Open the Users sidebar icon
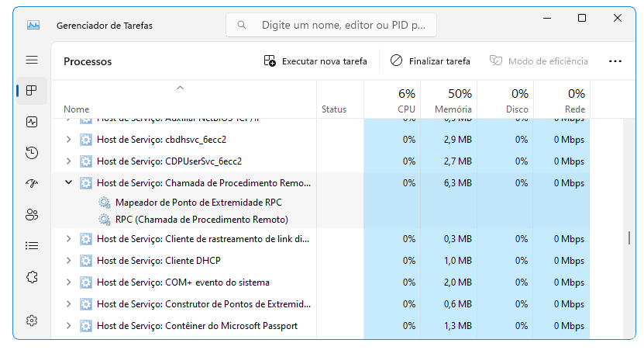This screenshot has width=644, height=350. tap(32, 214)
